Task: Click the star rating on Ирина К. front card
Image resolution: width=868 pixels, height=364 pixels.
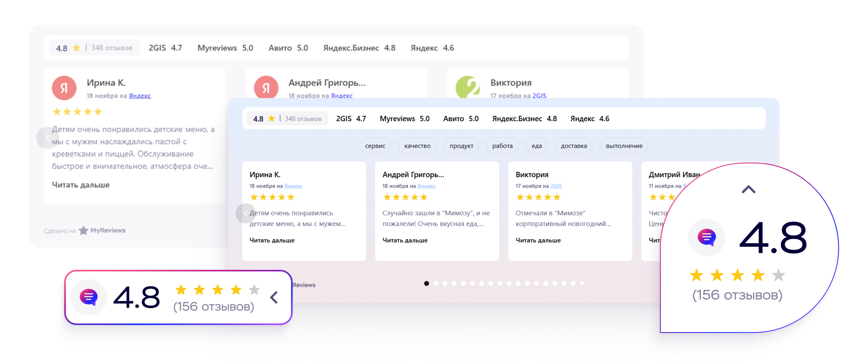Action: 272,197
